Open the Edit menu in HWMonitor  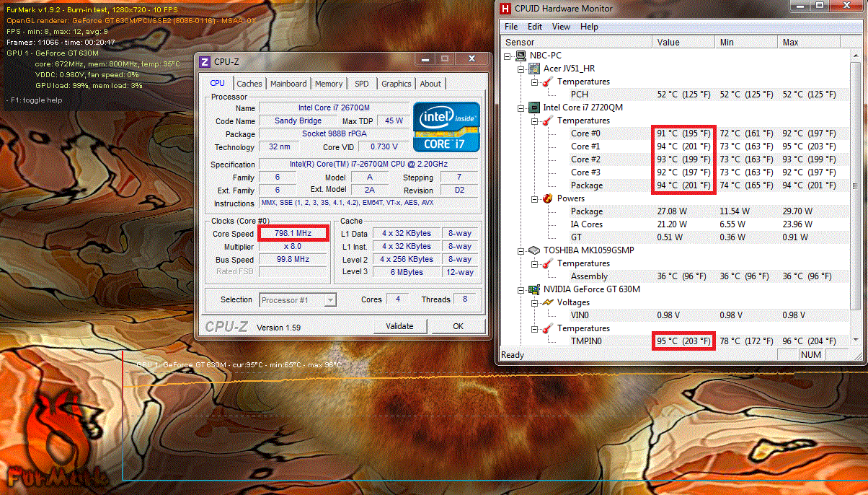pos(535,27)
